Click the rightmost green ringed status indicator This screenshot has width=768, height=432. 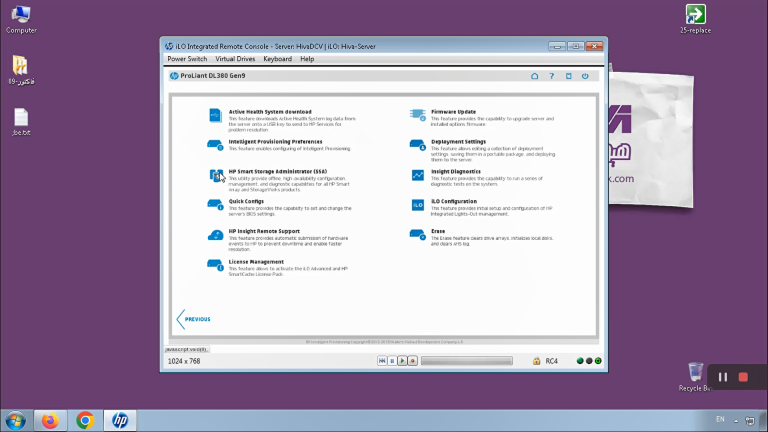coord(598,361)
